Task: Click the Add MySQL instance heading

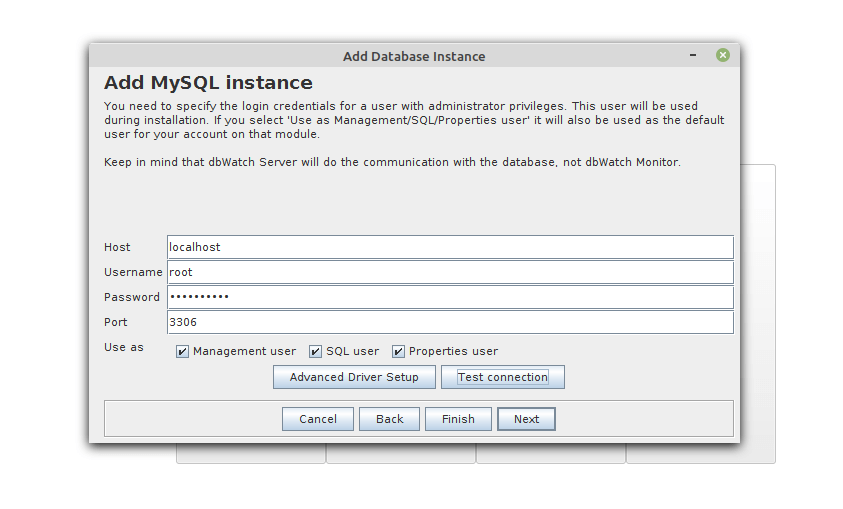Action: click(x=208, y=83)
